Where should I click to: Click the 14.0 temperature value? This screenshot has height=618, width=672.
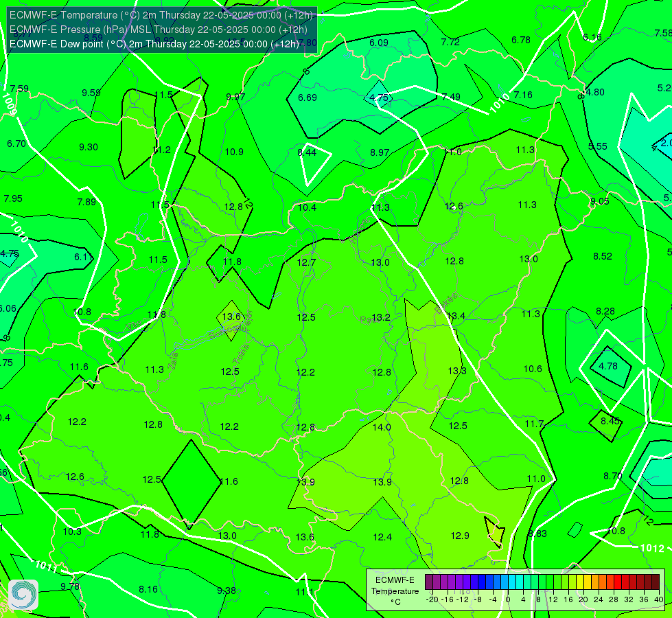[382, 427]
